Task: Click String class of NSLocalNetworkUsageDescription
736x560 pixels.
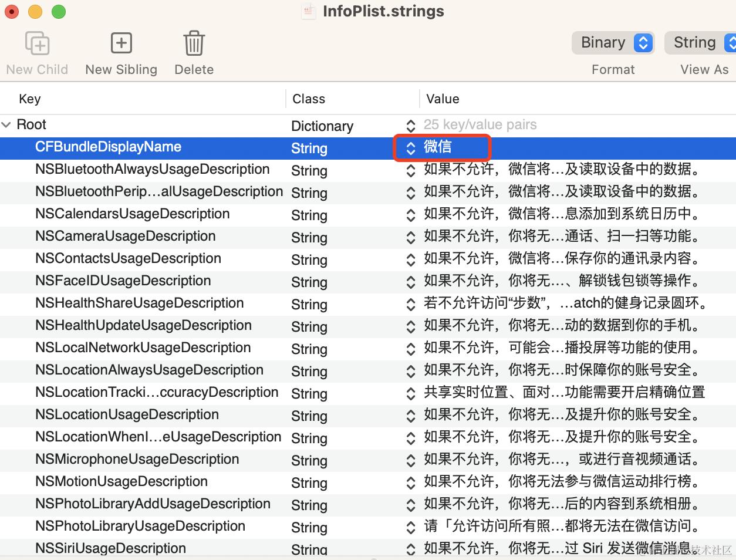Action: click(x=309, y=349)
